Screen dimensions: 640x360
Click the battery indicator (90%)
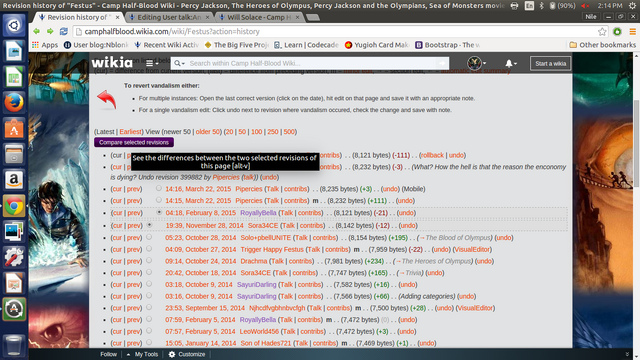[x=563, y=6]
